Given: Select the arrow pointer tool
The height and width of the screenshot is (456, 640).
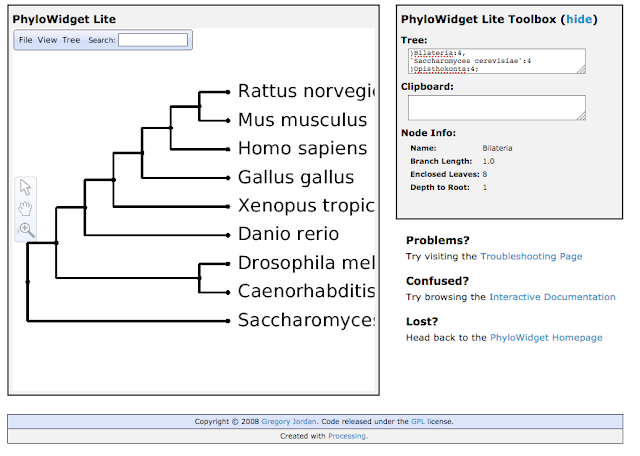Looking at the screenshot, I should (x=26, y=188).
